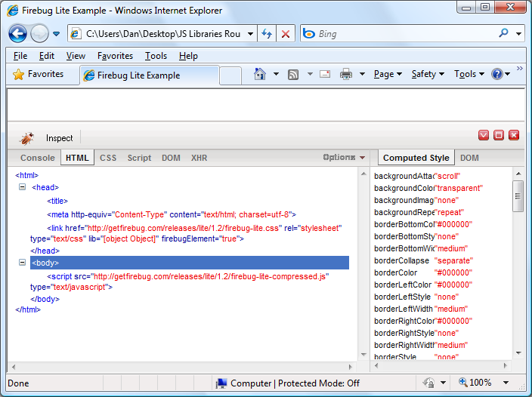Image resolution: width=532 pixels, height=397 pixels.
Task: Click the Refresh page icon
Action: [267, 33]
